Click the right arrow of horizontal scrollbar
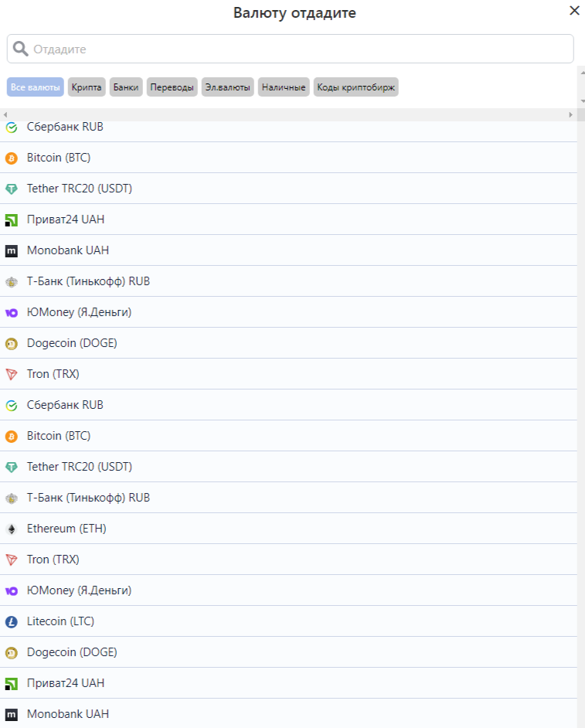 tap(570, 114)
